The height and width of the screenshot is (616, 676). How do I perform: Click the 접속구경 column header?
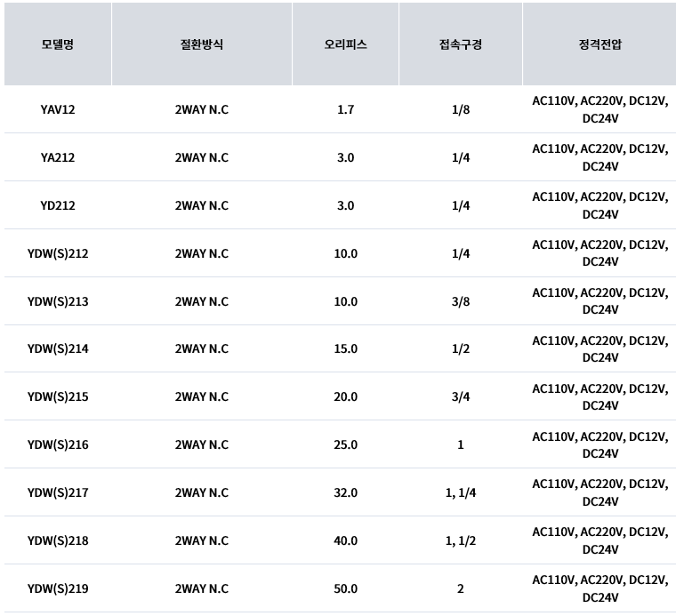point(461,44)
